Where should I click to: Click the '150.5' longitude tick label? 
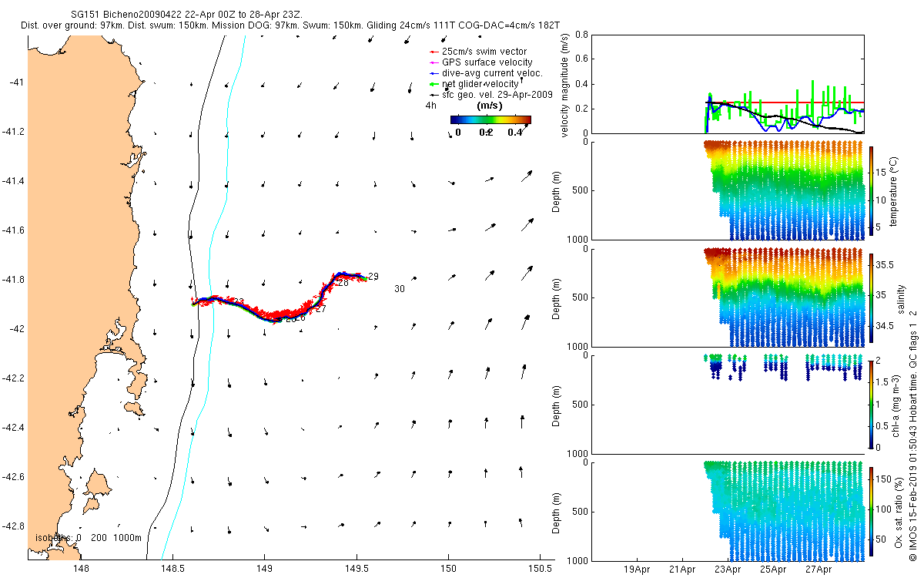tap(540, 569)
